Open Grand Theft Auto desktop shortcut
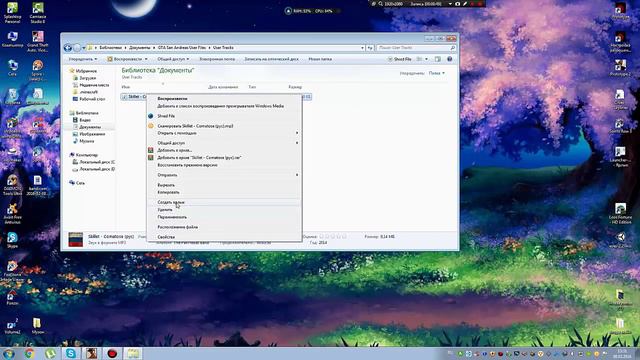 (38, 41)
